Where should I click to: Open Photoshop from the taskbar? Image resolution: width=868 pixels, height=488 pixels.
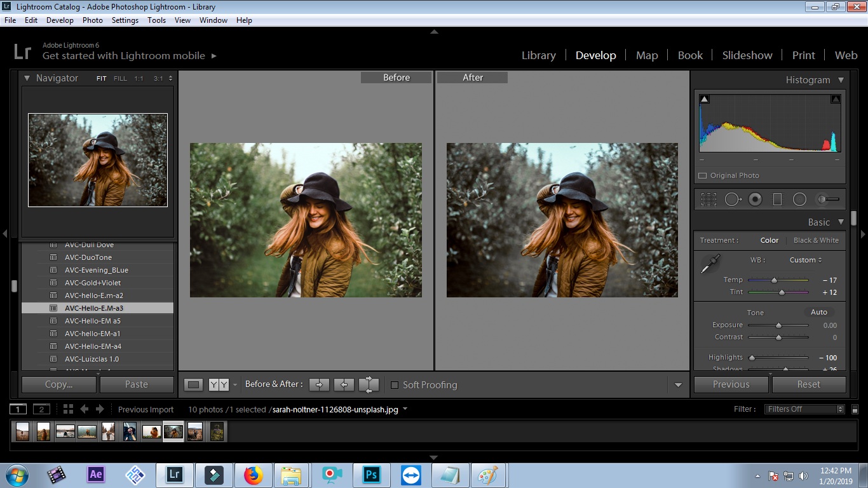pyautogui.click(x=371, y=475)
